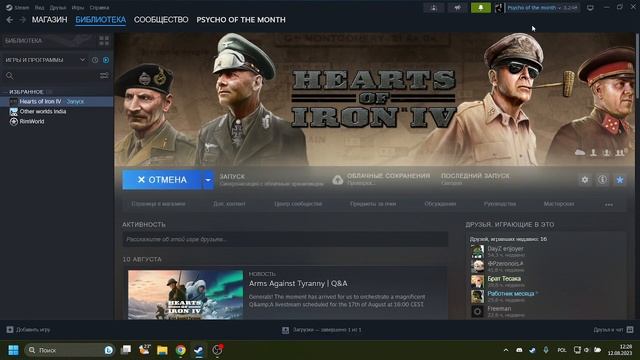Show more game links with the ellipsis

coord(609,204)
